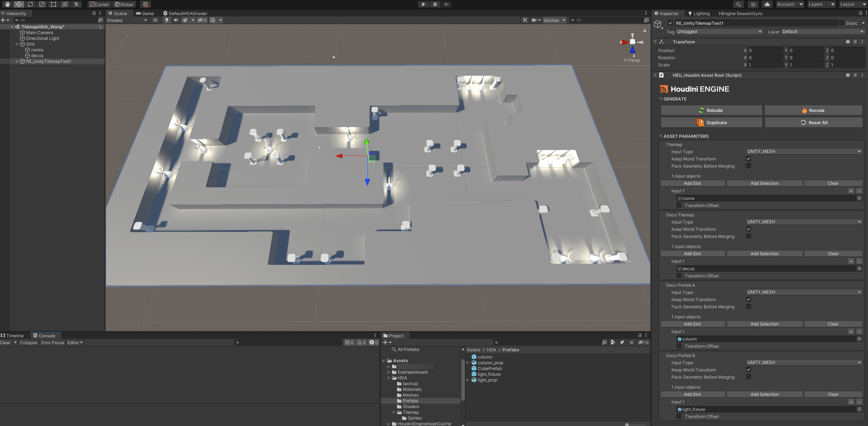
Task: Toggle 2D mode in the Scene view
Action: (x=155, y=20)
